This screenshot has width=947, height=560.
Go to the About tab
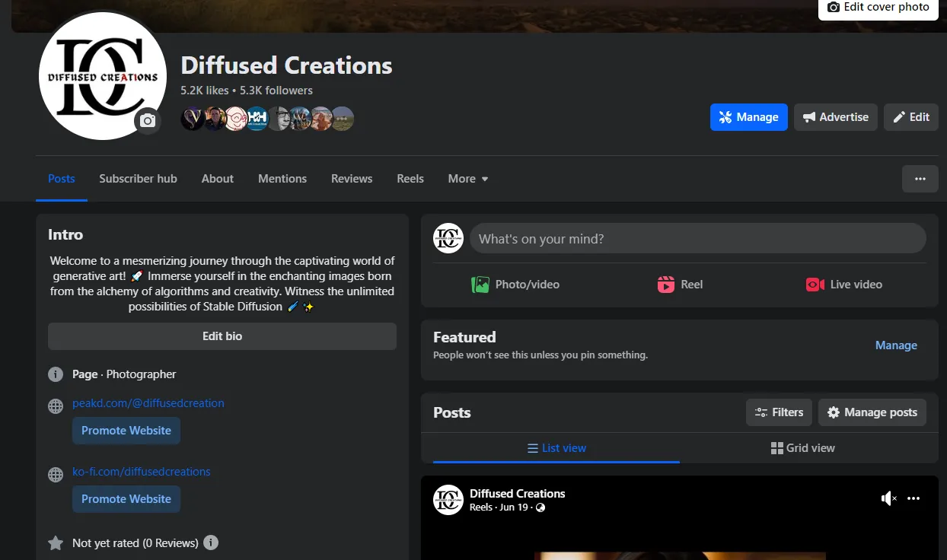[x=218, y=179]
